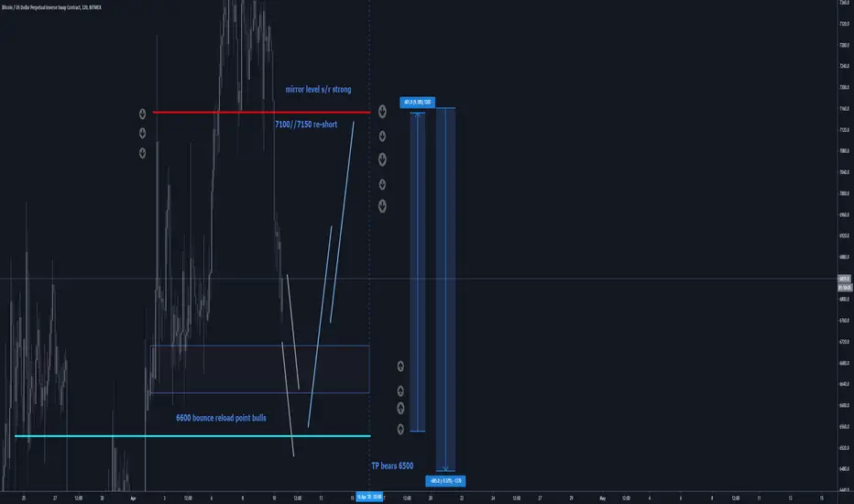854x504 pixels.
Task: Select the 'TP bears 6500' annotation
Action: pyautogui.click(x=392, y=466)
